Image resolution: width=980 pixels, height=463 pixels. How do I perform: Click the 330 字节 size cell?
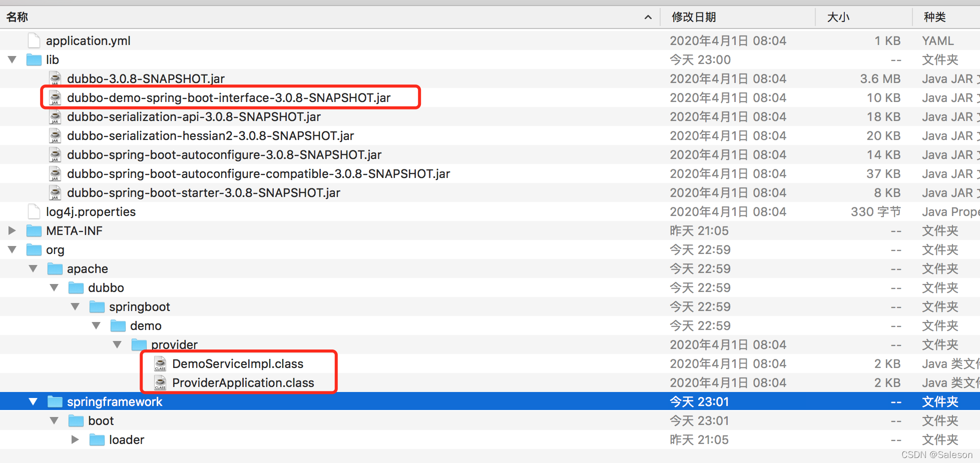[876, 211]
